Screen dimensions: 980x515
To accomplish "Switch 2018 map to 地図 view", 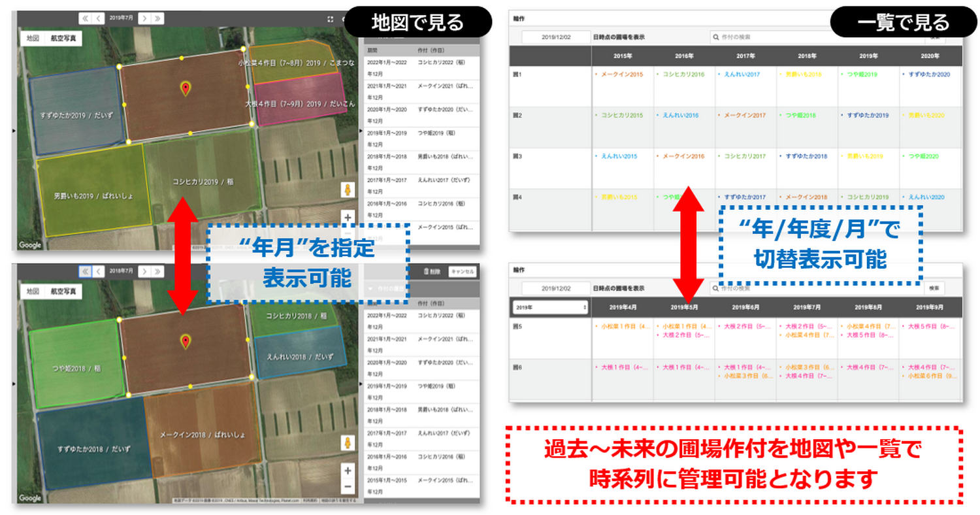I will 33,290.
